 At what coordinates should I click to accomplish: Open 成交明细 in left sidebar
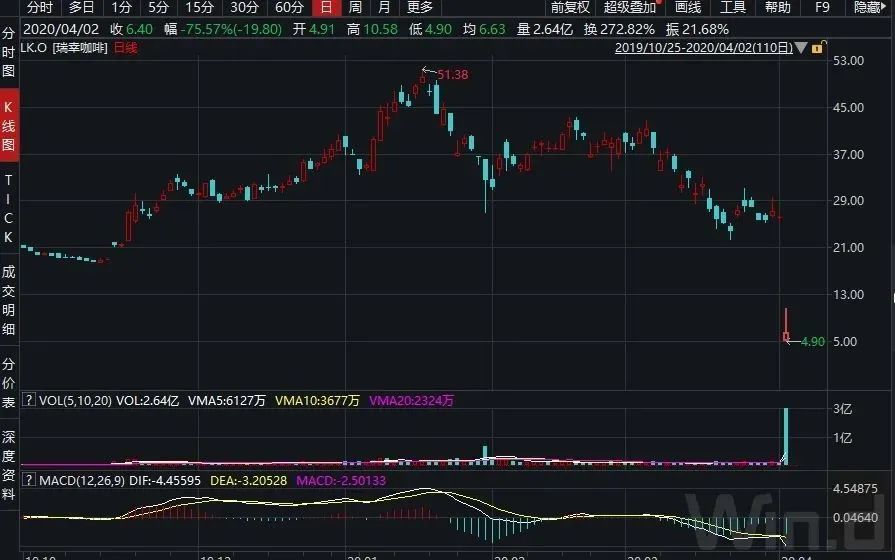9,300
